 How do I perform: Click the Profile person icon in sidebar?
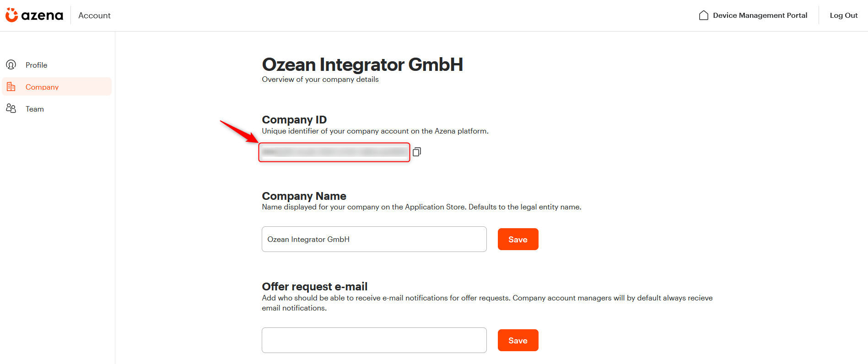[x=11, y=64]
